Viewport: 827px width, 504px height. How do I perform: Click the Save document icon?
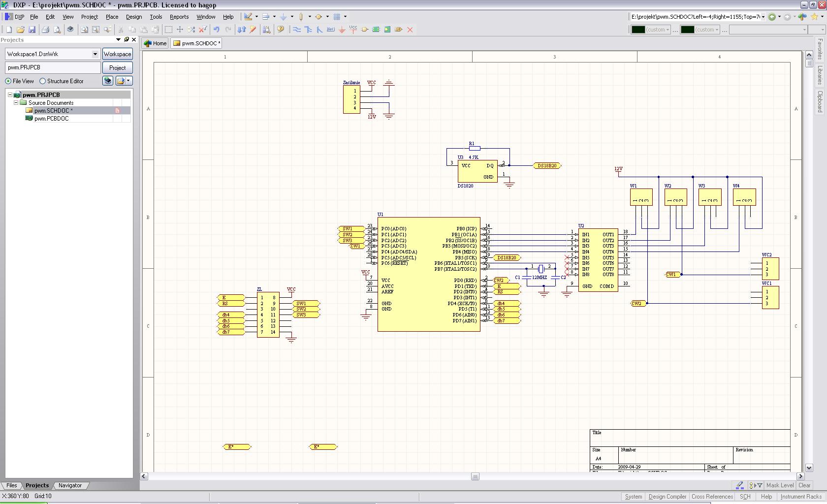coord(32,30)
